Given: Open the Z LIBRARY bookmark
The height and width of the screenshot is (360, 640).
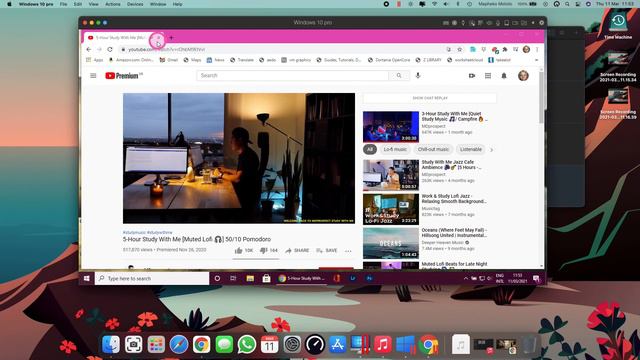Looking at the screenshot, I should pos(429,60).
